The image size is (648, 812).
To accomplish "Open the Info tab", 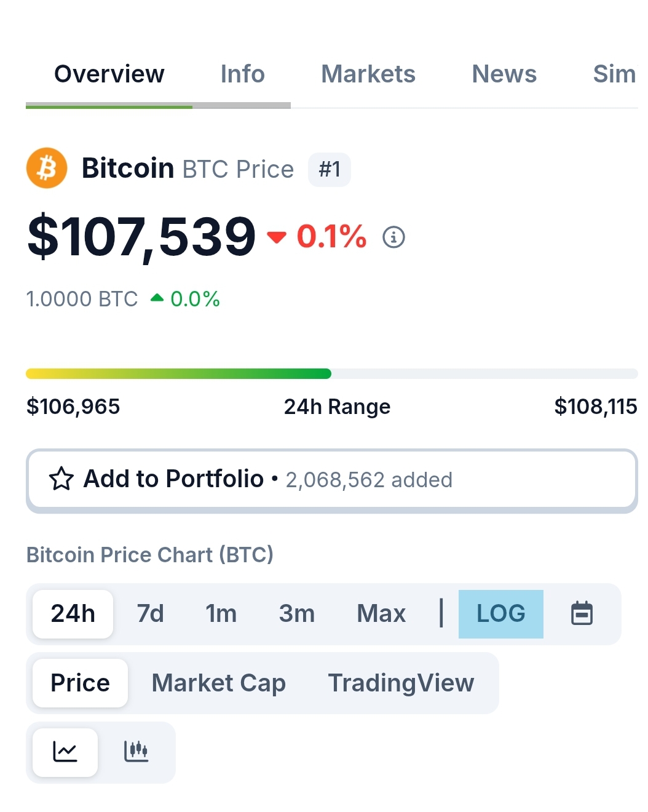I will tap(242, 74).
